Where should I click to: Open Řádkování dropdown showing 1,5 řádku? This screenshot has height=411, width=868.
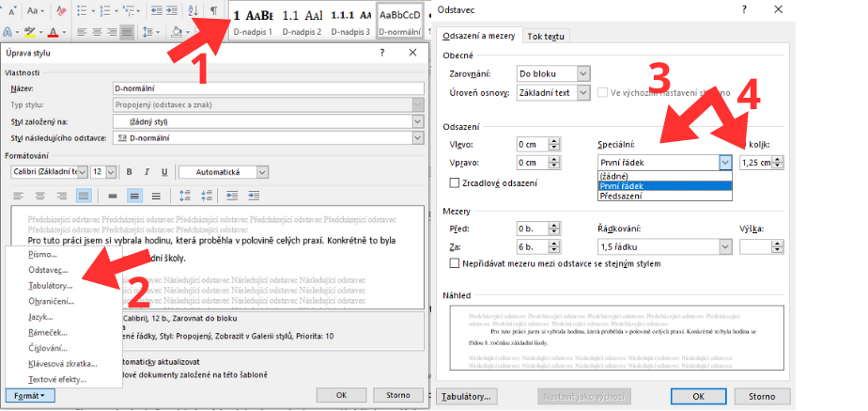pyautogui.click(x=665, y=247)
